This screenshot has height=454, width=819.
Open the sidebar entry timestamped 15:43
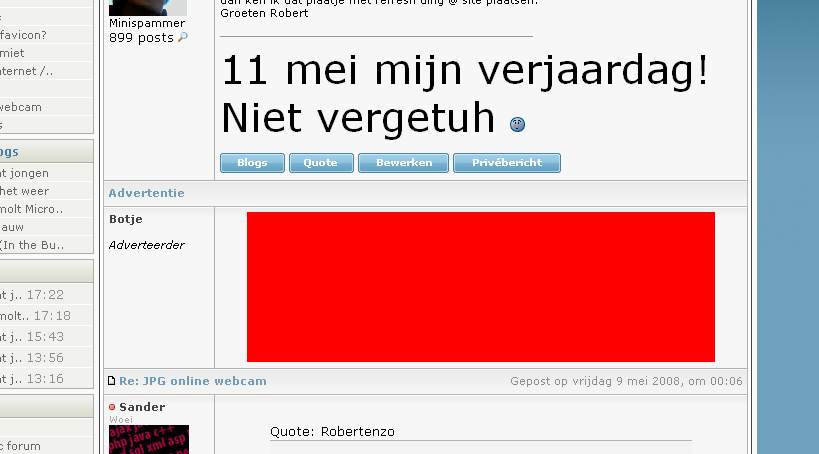point(32,336)
